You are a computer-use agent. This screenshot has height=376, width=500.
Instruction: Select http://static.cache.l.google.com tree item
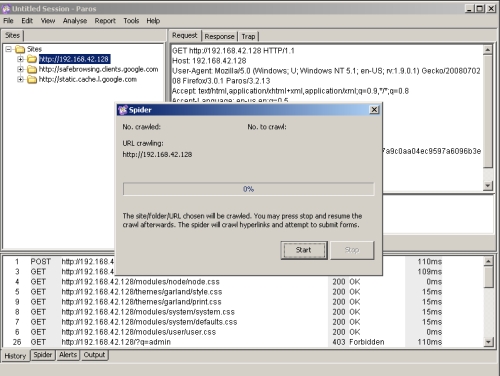pos(88,79)
